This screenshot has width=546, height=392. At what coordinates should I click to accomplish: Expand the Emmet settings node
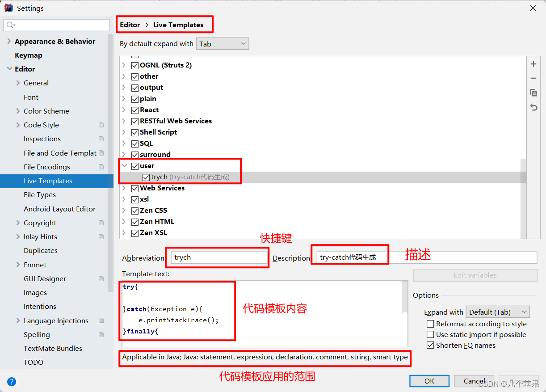(x=18, y=265)
